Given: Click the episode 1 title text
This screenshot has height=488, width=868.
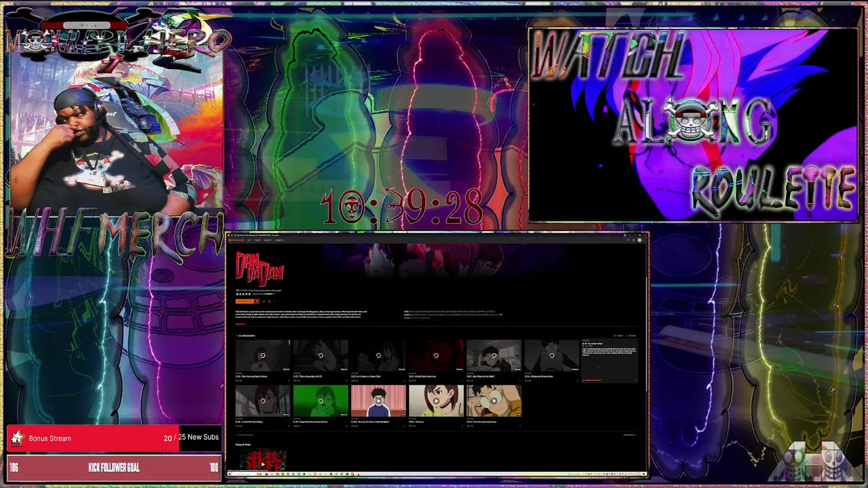Looking at the screenshot, I should (x=252, y=376).
